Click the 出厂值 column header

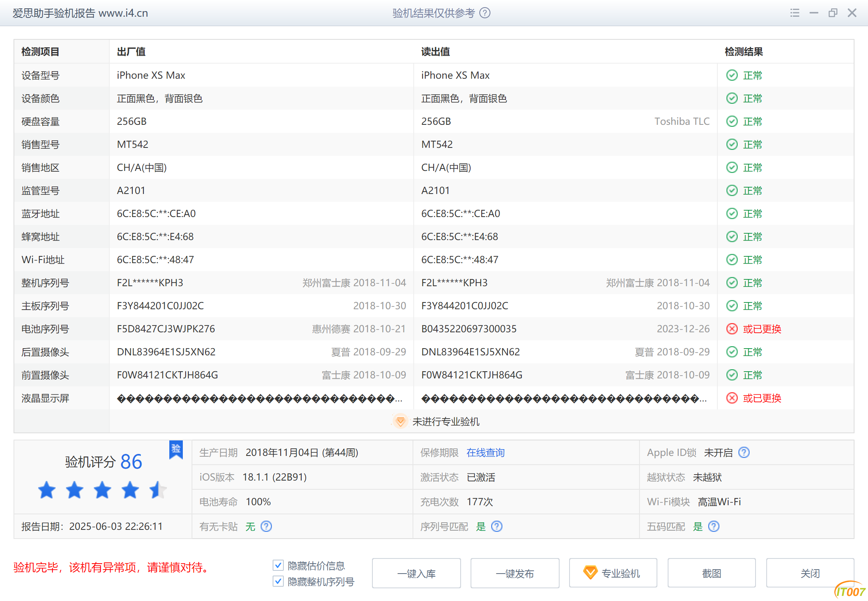click(x=131, y=52)
